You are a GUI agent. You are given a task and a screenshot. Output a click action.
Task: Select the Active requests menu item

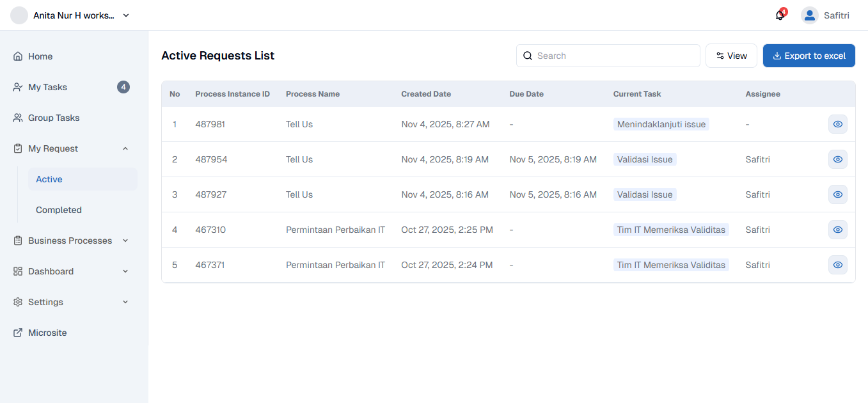[x=49, y=179]
